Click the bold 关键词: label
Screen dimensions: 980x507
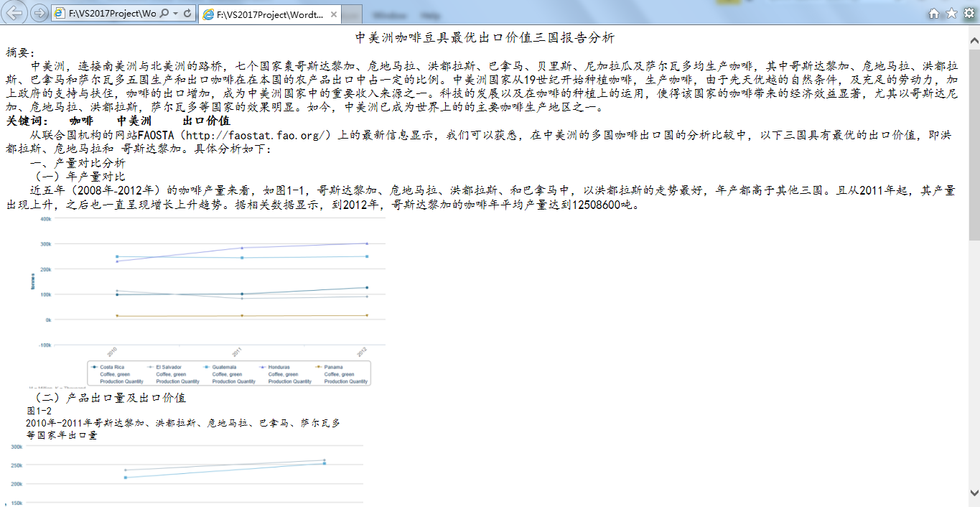click(27, 121)
